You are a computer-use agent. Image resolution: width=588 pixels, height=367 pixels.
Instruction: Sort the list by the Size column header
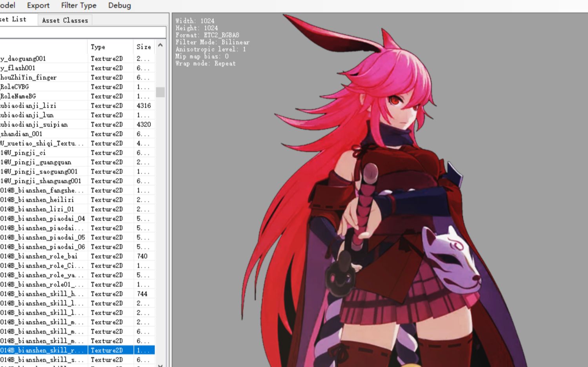144,47
